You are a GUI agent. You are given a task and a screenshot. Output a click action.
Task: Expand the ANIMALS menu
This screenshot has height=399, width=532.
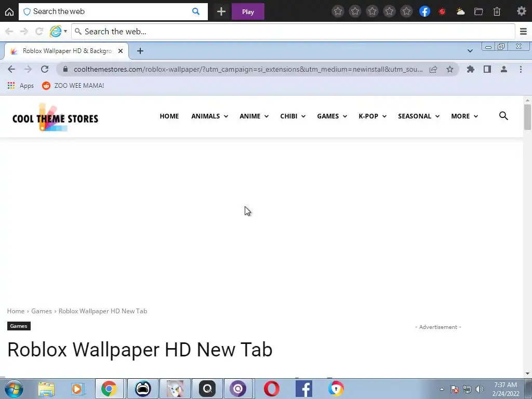[209, 116]
